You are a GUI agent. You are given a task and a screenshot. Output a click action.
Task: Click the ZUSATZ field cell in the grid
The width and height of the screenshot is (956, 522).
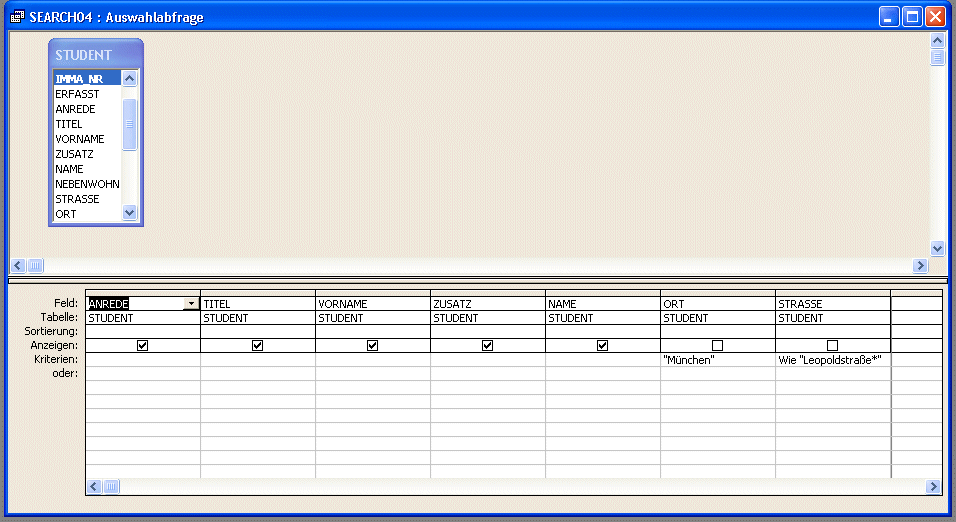488,304
